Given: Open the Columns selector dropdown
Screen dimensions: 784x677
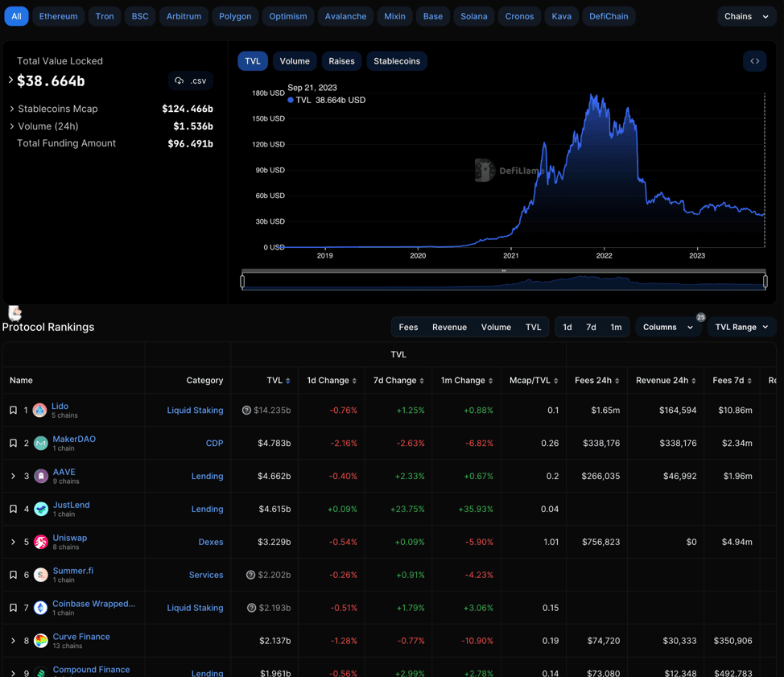Looking at the screenshot, I should [667, 327].
